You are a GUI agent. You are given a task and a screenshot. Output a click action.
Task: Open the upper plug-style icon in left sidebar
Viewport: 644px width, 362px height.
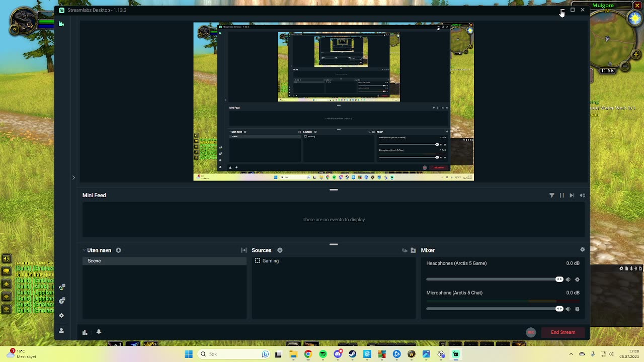[62, 287]
